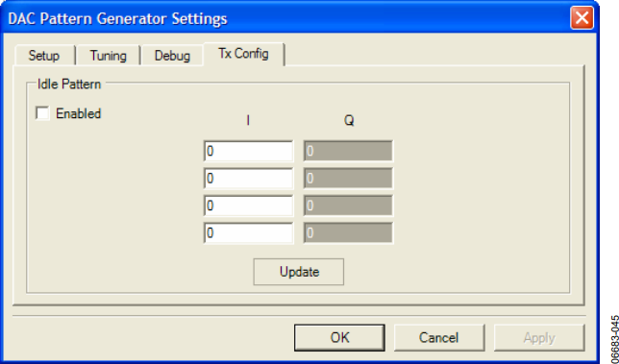619x364 pixels.
Task: Confirm settings with the OK button
Action: click(x=339, y=337)
